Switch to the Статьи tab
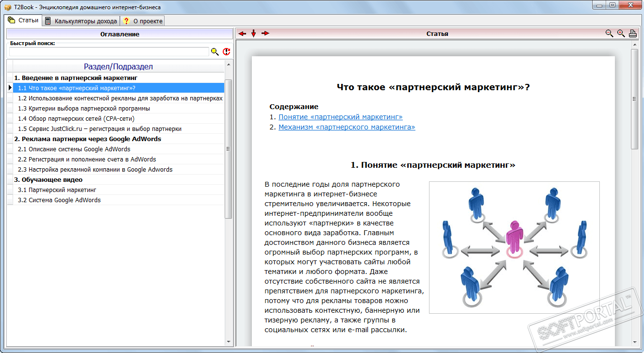Image resolution: width=644 pixels, height=353 pixels. coord(23,20)
